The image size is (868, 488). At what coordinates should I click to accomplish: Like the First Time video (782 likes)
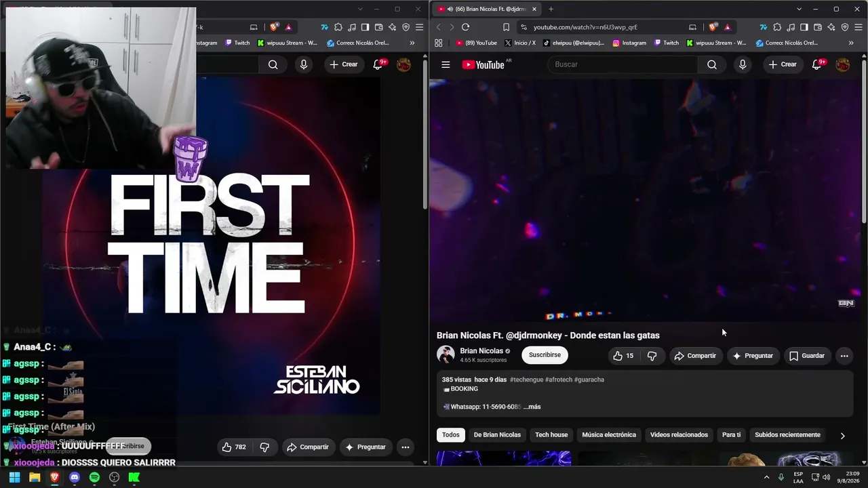pos(233,447)
